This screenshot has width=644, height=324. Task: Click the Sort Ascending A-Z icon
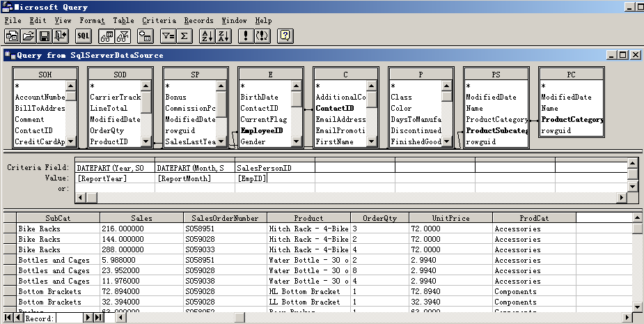click(x=207, y=36)
